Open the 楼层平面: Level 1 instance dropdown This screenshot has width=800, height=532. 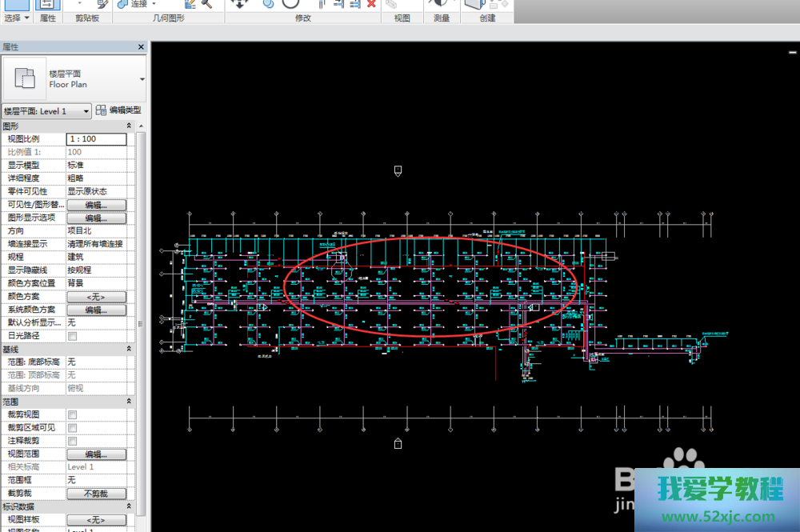86,111
